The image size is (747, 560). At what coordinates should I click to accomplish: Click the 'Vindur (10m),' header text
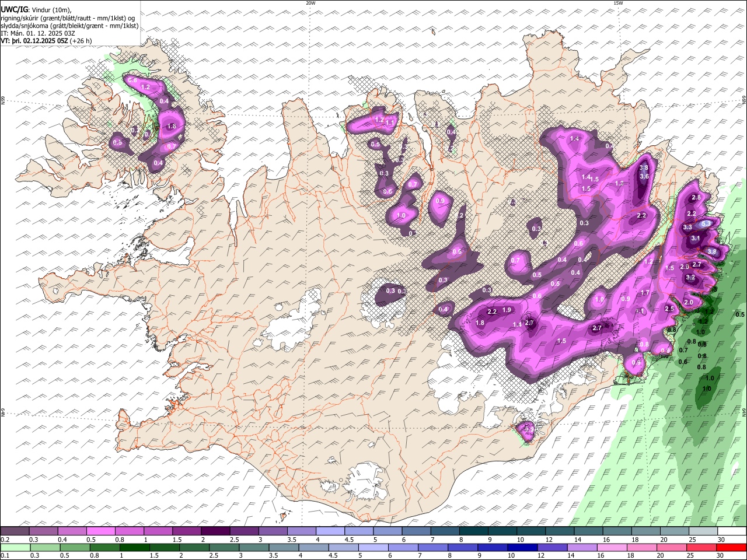(x=51, y=10)
